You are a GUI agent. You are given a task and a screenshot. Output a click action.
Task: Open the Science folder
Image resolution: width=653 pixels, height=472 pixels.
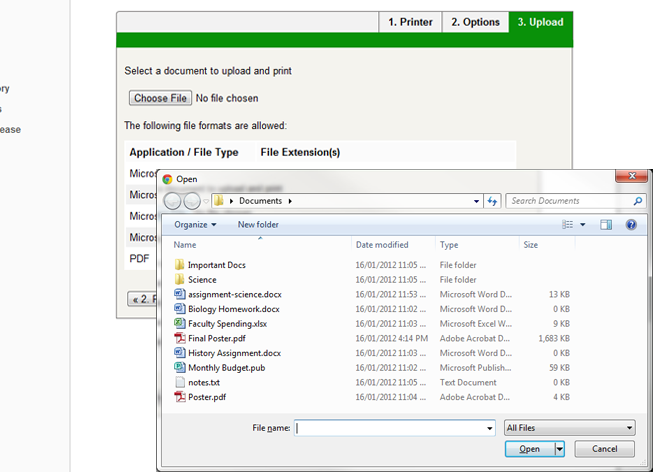201,280
